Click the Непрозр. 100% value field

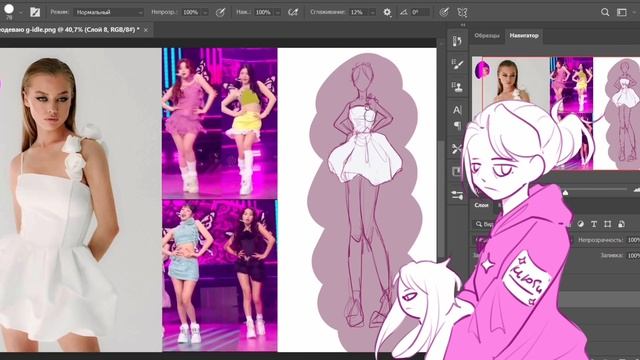pyautogui.click(x=191, y=12)
